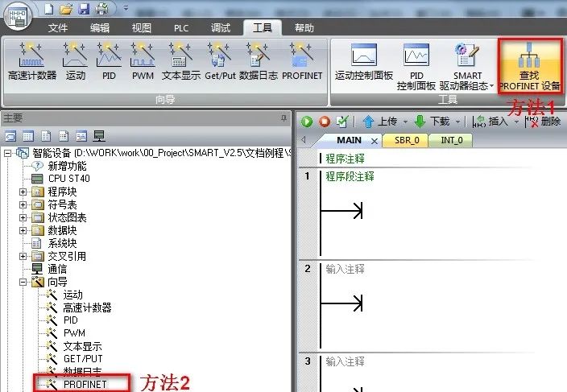Launch the PWM wizard from ribbon
The width and height of the screenshot is (567, 392).
[143, 61]
